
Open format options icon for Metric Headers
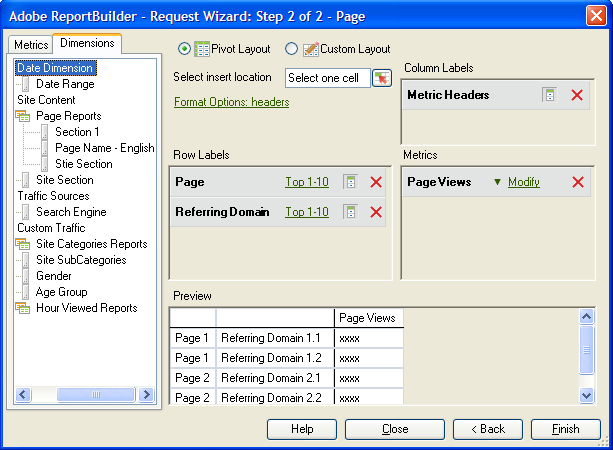tap(550, 95)
